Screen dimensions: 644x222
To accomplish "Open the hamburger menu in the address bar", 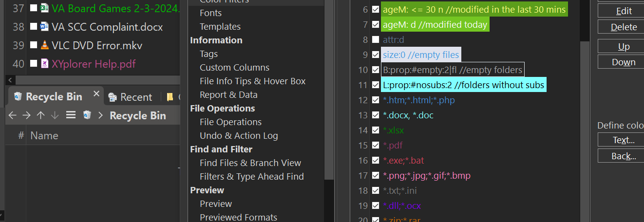I will (71, 115).
